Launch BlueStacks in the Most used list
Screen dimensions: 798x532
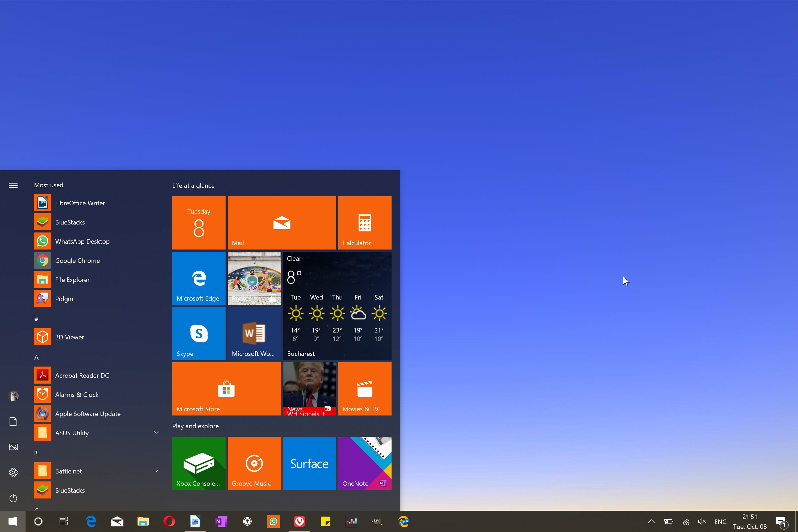[97, 222]
